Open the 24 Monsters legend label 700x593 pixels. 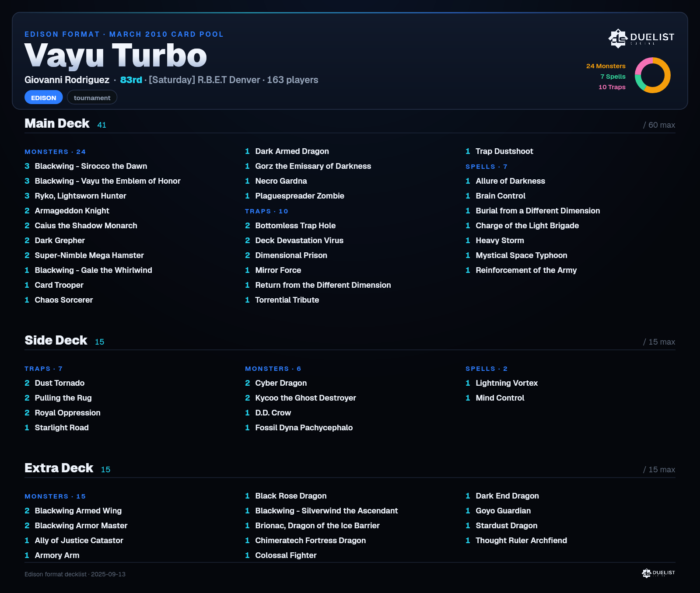coord(606,66)
